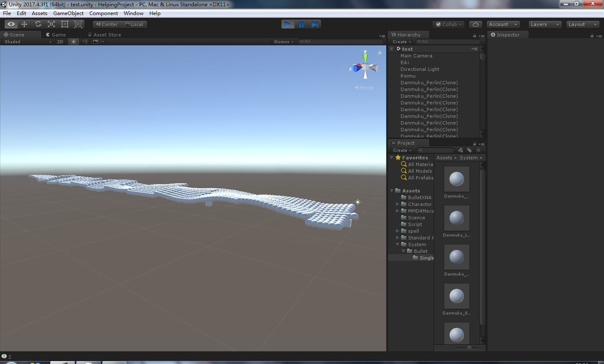Open the GameObject menu
The image size is (604, 364).
pos(68,13)
